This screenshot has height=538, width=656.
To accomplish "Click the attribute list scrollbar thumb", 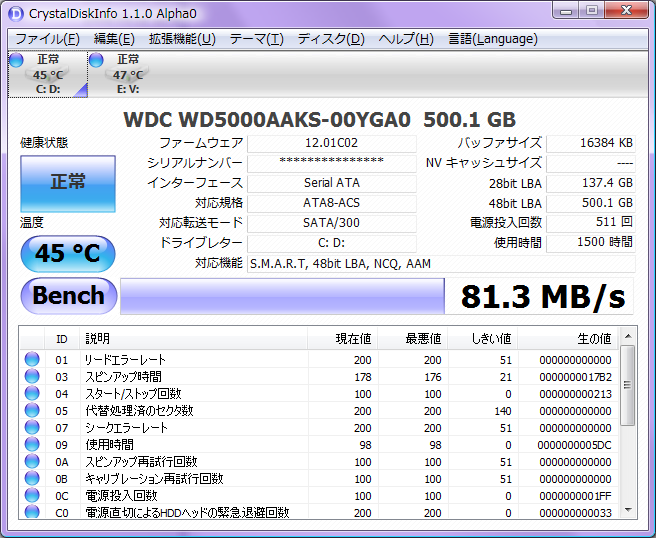I will [627, 385].
